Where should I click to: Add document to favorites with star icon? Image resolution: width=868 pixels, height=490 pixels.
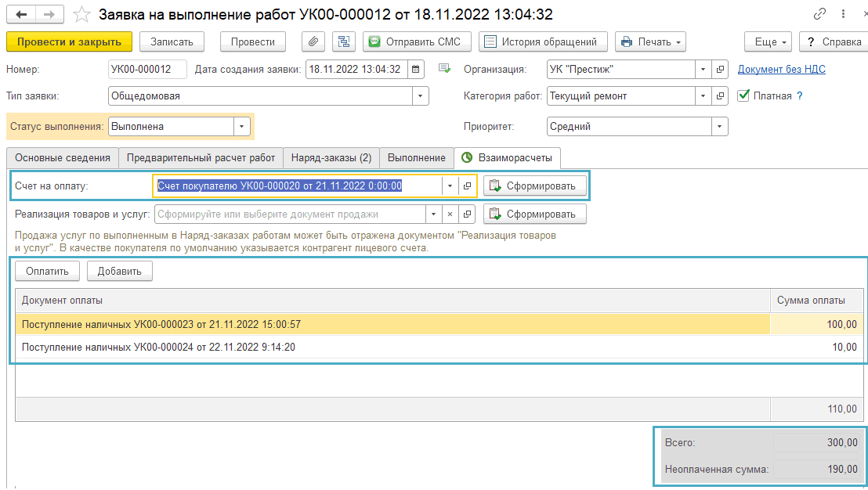tap(81, 14)
